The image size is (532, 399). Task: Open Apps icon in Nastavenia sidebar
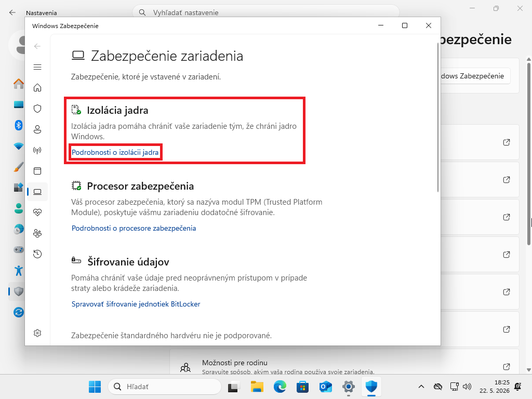click(18, 187)
